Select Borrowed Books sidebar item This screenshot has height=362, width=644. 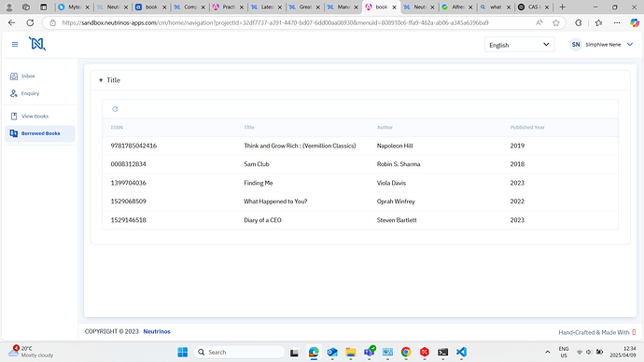pos(40,133)
